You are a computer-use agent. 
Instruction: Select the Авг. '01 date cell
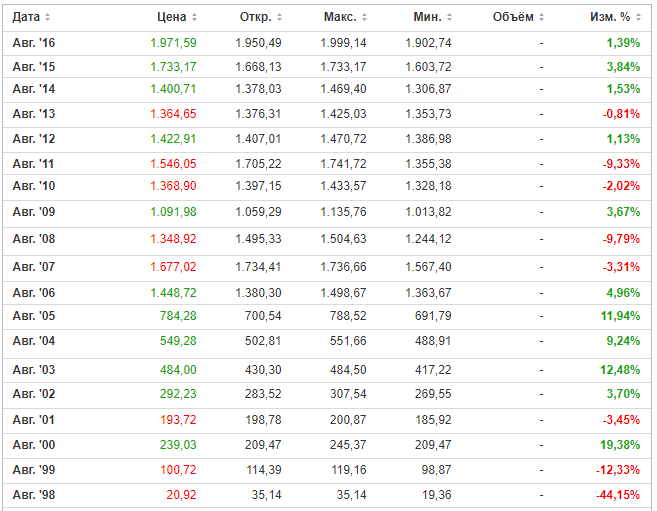(34, 420)
